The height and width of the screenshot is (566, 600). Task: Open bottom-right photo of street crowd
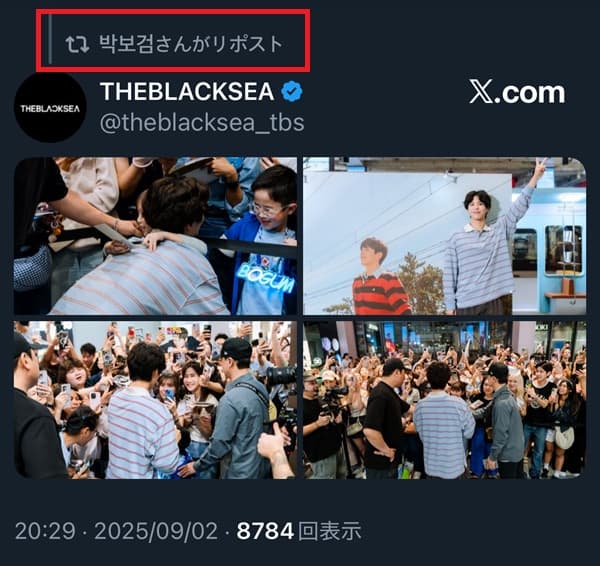[x=445, y=400]
